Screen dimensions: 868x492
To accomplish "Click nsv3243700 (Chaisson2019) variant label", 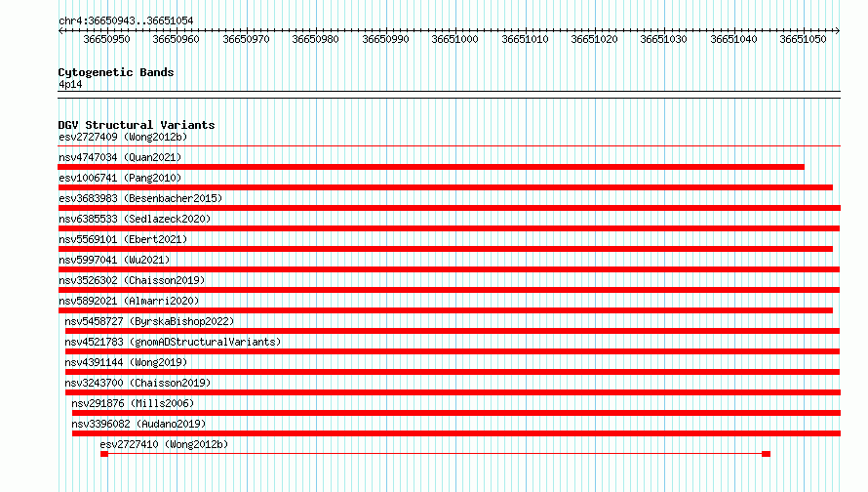I will pyautogui.click(x=138, y=383).
